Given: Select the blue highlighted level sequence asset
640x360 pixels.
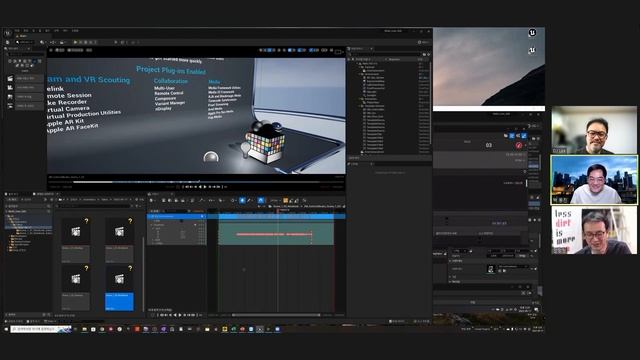Looking at the screenshot, I should (x=119, y=288).
